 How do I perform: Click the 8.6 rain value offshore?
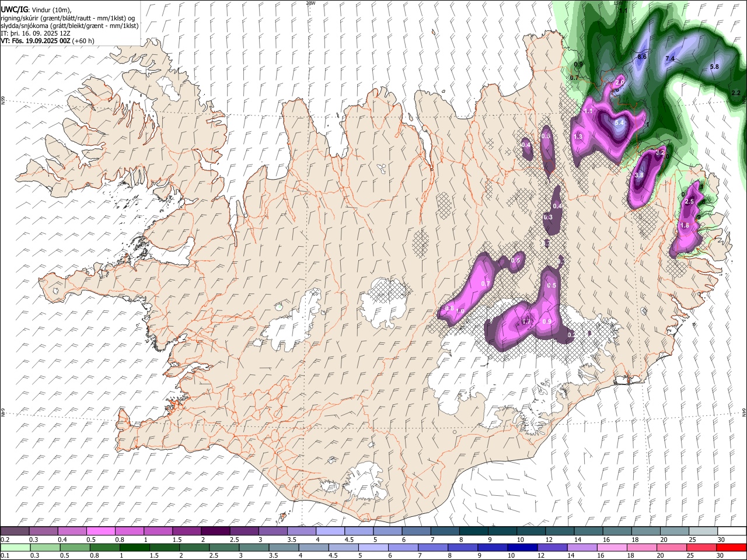pyautogui.click(x=642, y=57)
